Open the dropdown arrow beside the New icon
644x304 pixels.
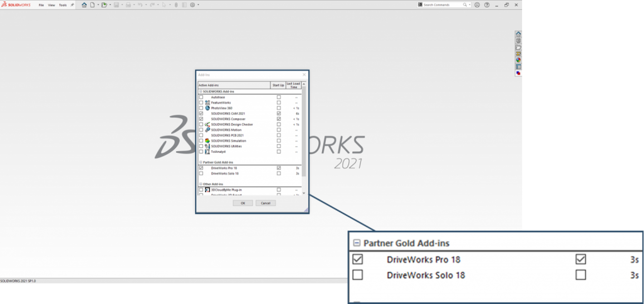(98, 5)
